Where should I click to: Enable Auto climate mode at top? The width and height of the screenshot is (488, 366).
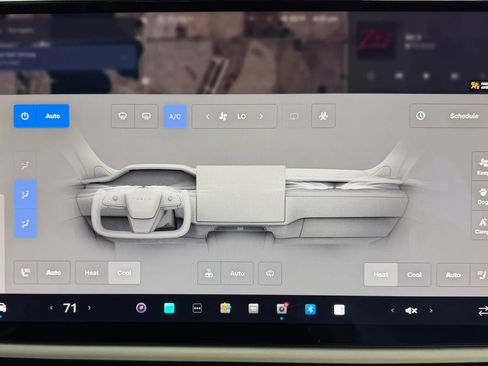tap(53, 116)
